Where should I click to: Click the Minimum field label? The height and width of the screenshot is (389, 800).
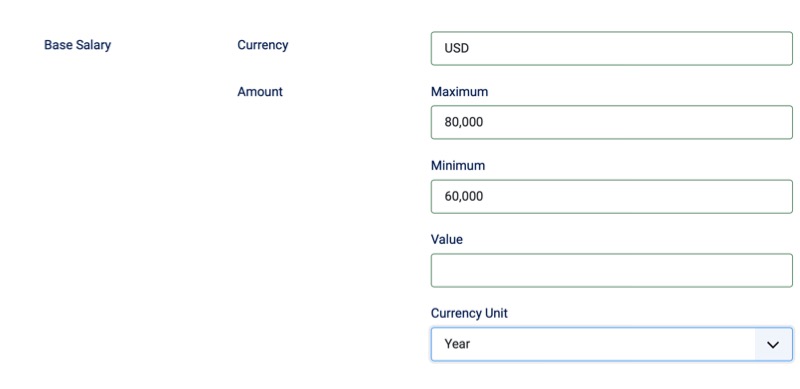(458, 166)
